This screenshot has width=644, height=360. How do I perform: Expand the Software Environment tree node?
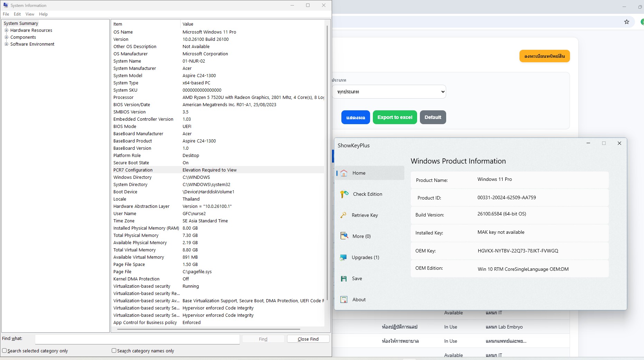click(x=6, y=44)
